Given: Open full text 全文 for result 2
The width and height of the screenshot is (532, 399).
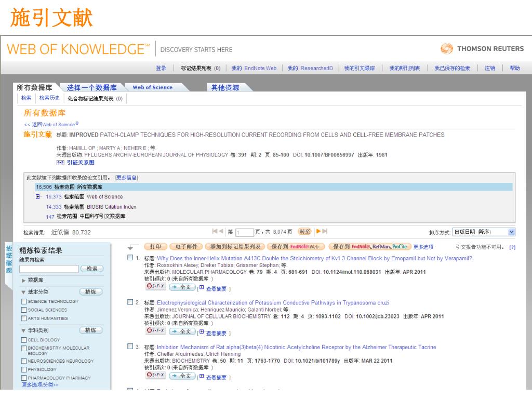Looking at the screenshot, I should pyautogui.click(x=182, y=331).
